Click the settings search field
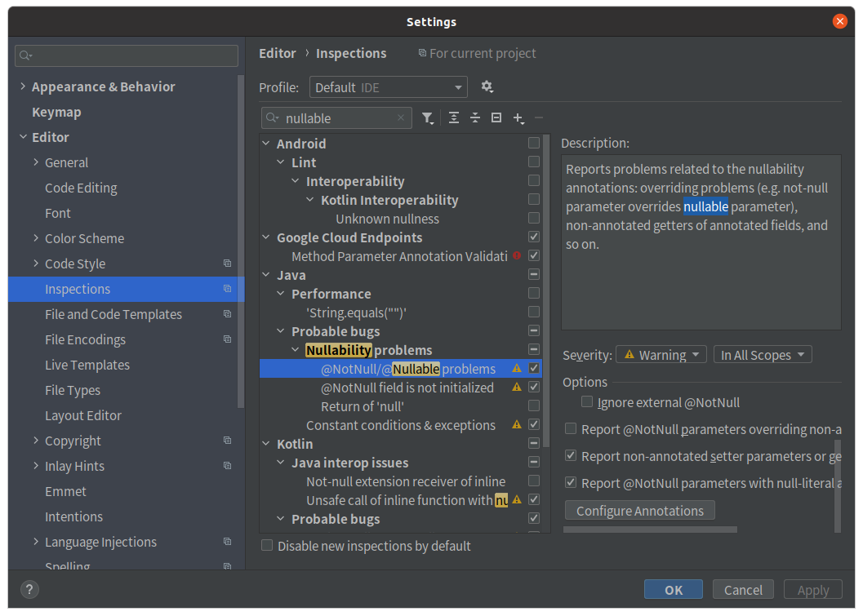 click(127, 55)
